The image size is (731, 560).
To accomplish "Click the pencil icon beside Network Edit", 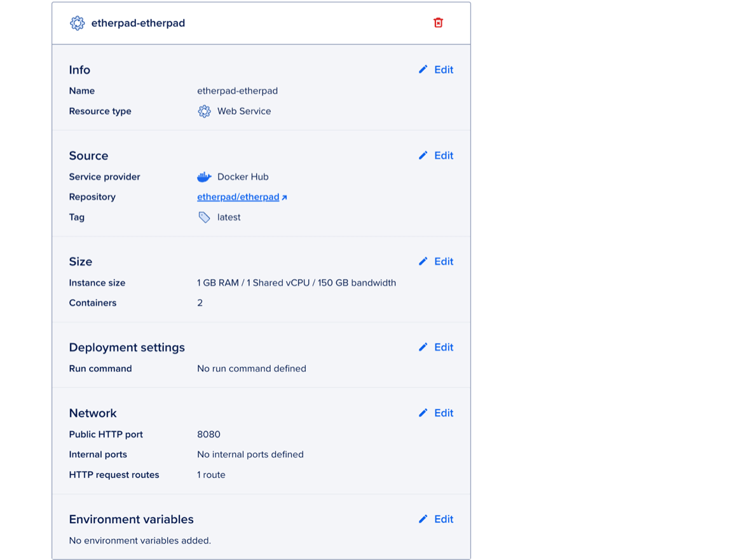I will coord(423,413).
